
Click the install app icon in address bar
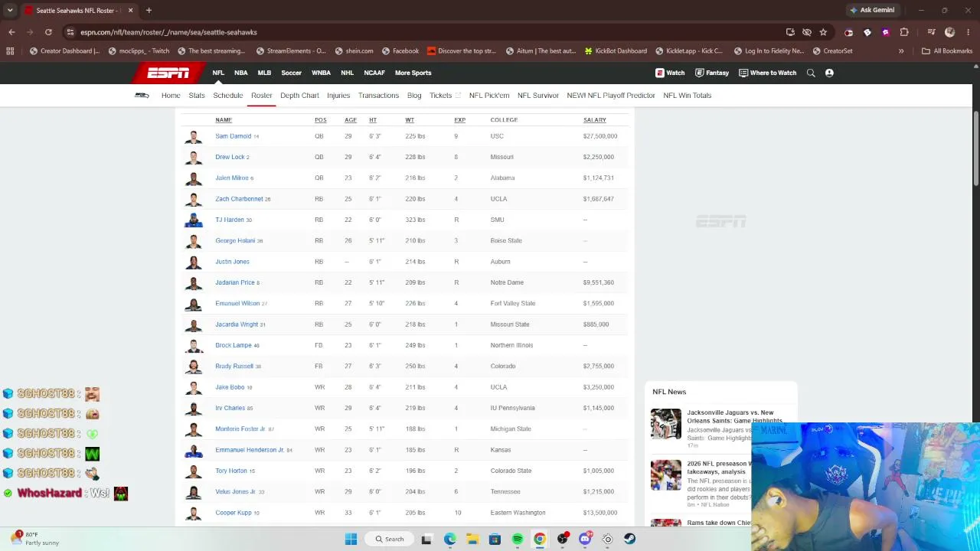(790, 32)
